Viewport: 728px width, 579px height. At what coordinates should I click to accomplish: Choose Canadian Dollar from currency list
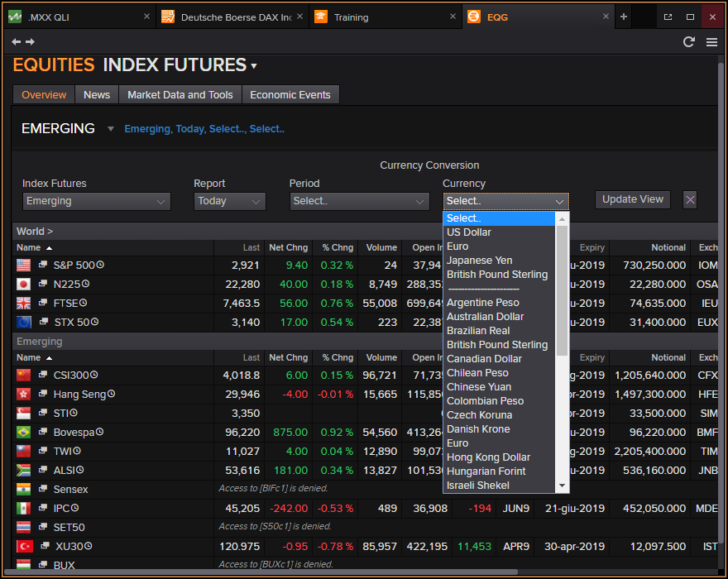coord(499,359)
